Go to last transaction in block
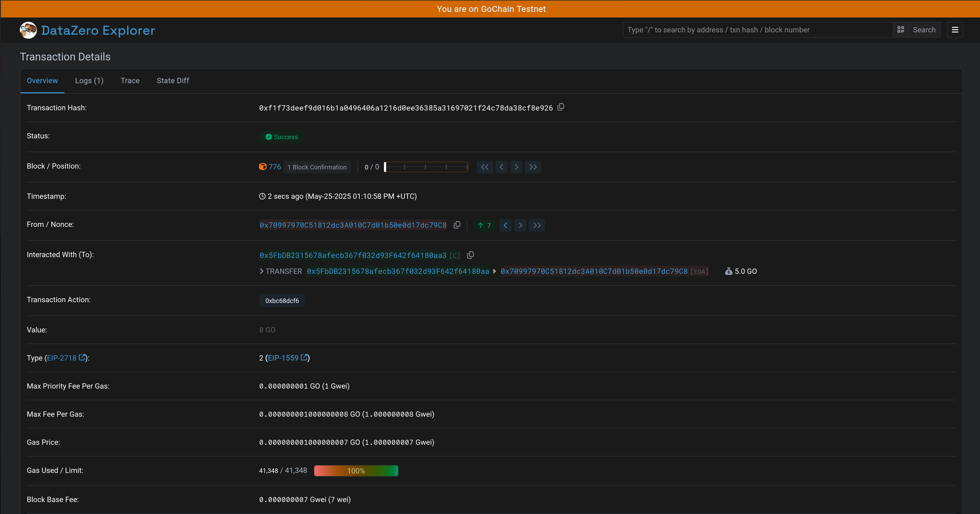 click(533, 167)
